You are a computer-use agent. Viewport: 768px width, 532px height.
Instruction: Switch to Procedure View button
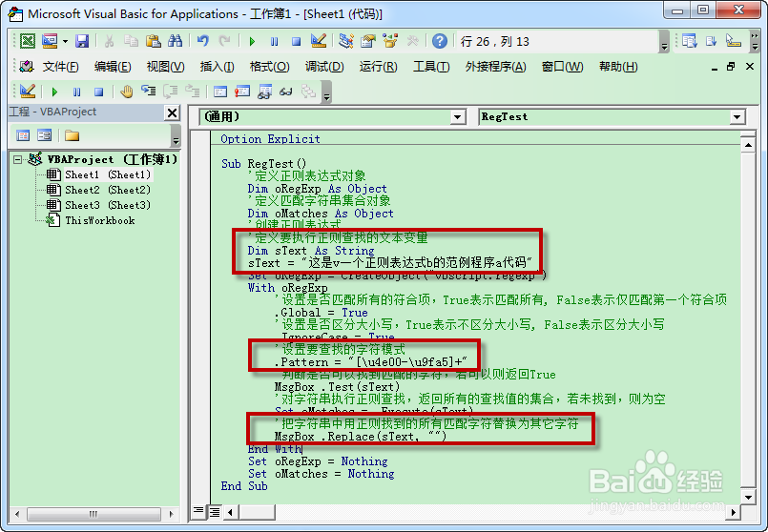point(197,511)
